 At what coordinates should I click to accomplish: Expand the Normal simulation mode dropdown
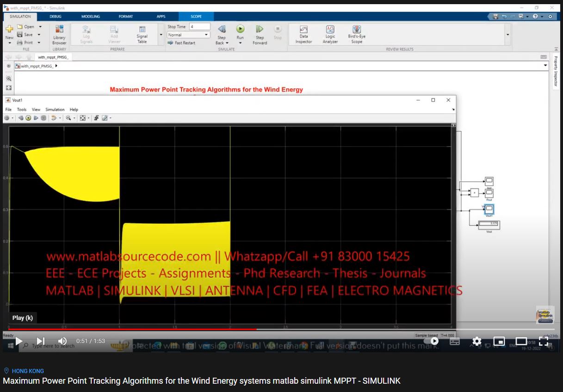point(188,35)
